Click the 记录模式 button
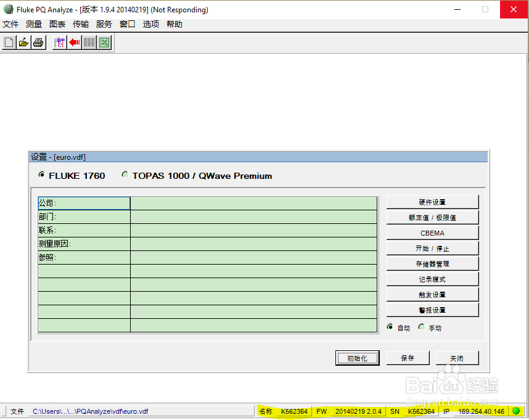The height and width of the screenshot is (420, 529). pos(433,279)
